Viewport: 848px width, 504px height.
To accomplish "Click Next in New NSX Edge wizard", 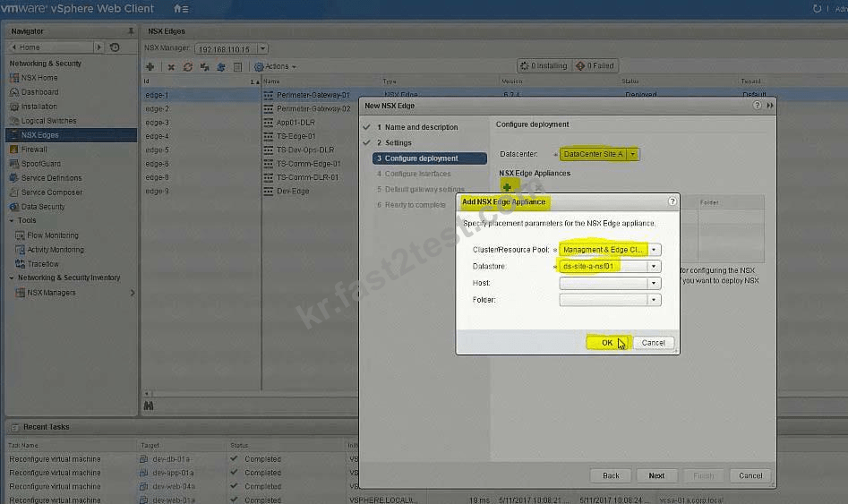I will click(656, 476).
